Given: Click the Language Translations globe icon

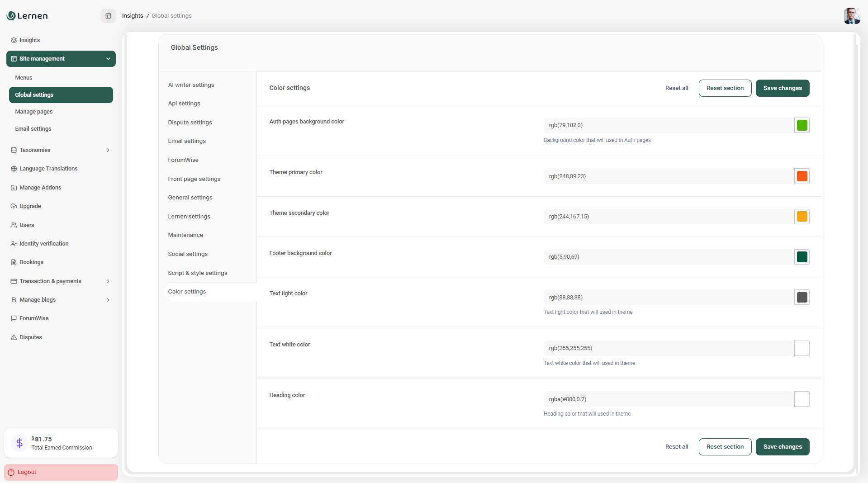Looking at the screenshot, I should [14, 169].
